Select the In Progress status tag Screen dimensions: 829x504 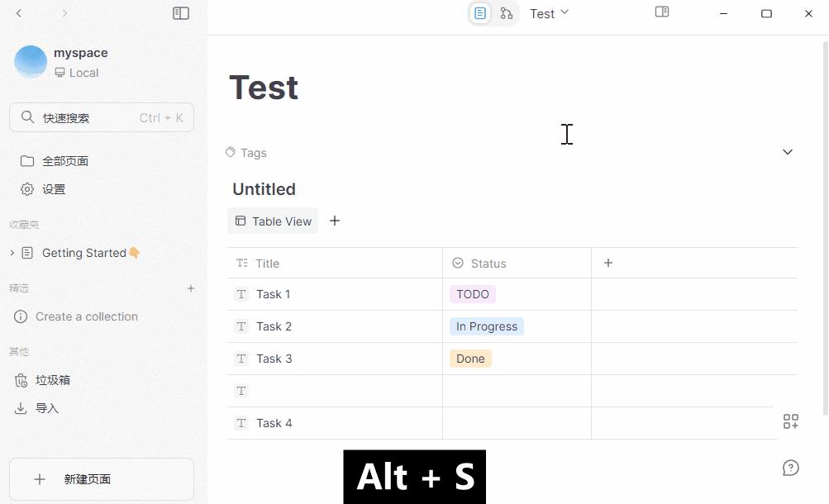(x=487, y=326)
